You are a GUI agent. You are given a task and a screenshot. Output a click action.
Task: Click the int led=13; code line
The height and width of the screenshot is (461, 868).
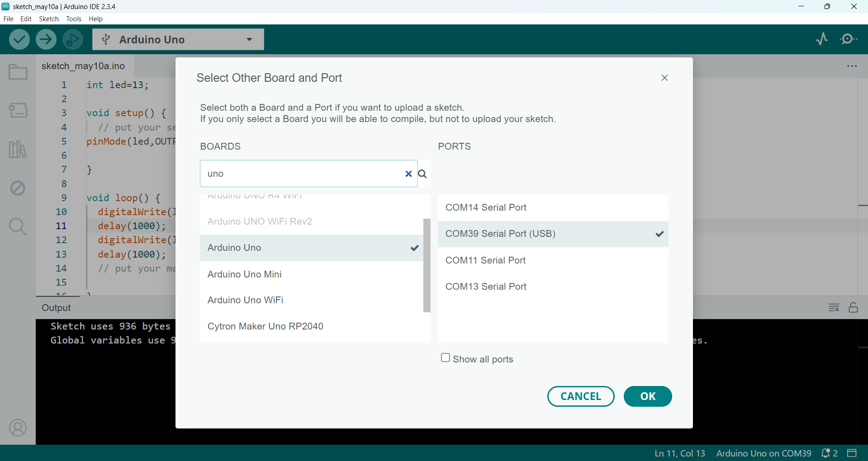point(118,85)
